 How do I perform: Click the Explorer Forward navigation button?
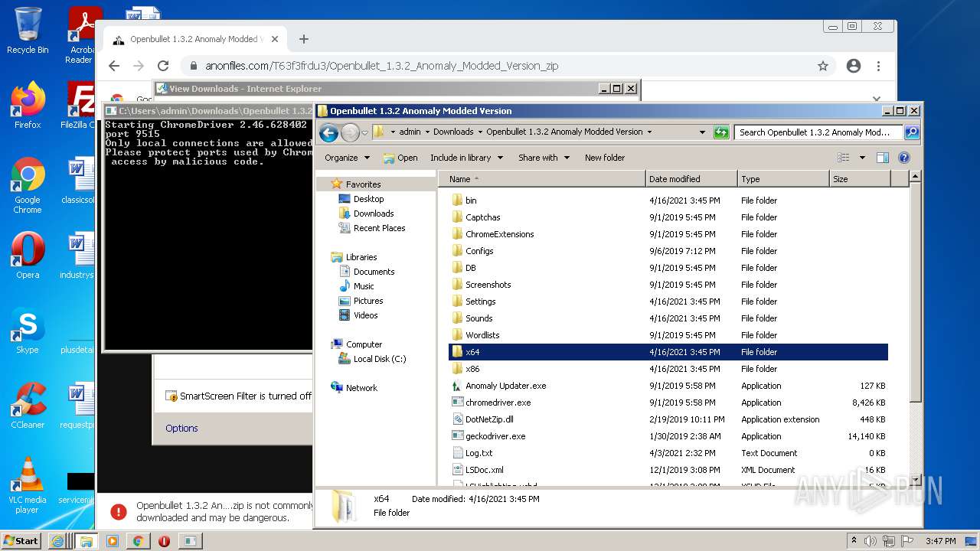(350, 132)
